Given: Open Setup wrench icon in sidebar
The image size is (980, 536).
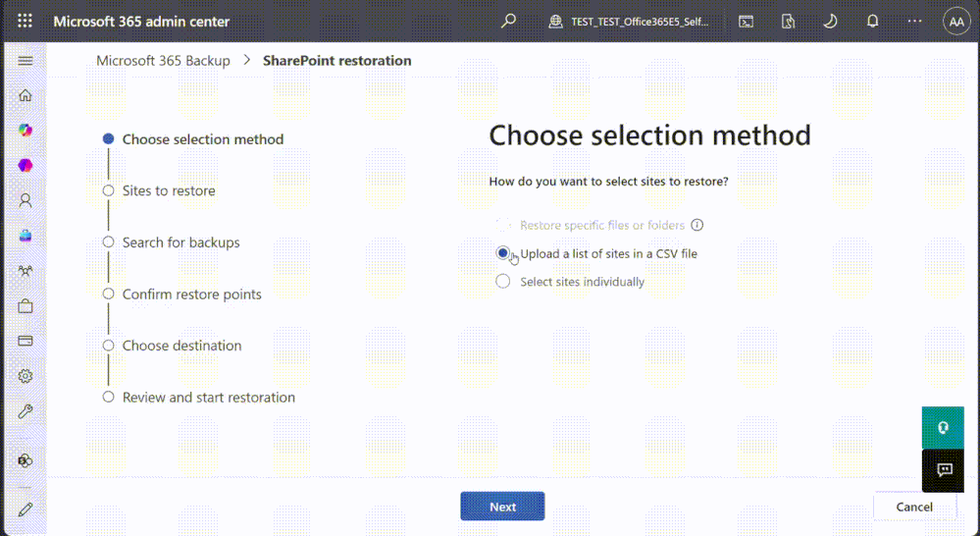Looking at the screenshot, I should 26,411.
